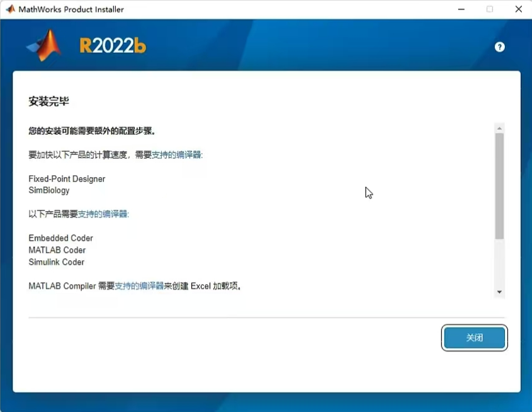Click the scrollbar track below the thumb
The height and width of the screenshot is (412, 532).
click(499, 263)
